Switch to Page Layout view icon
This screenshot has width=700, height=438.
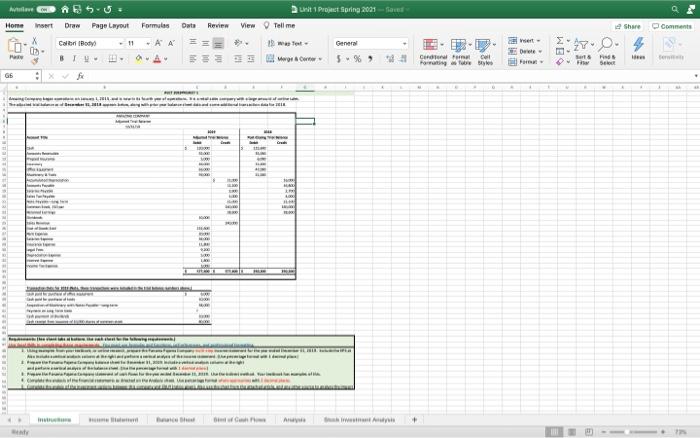point(572,432)
